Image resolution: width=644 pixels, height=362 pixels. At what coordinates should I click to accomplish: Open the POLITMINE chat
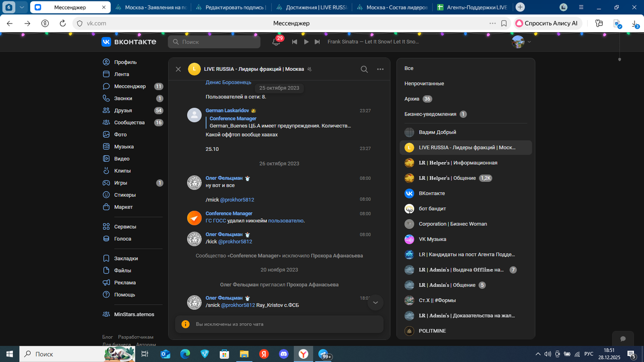pyautogui.click(x=466, y=331)
